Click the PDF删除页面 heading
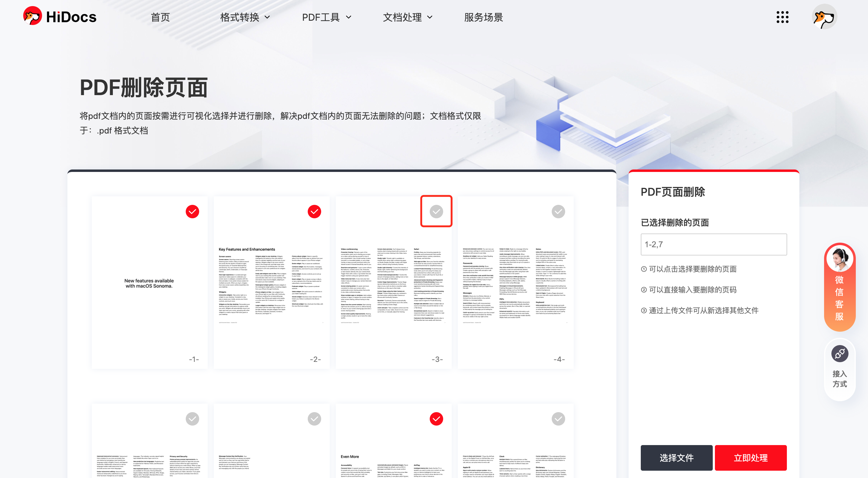The image size is (868, 478). [144, 87]
